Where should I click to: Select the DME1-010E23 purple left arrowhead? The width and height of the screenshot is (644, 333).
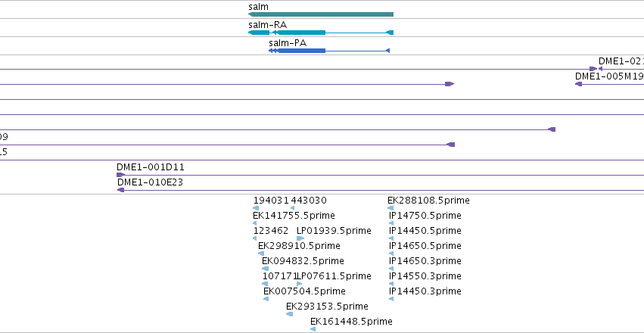pyautogui.click(x=121, y=190)
